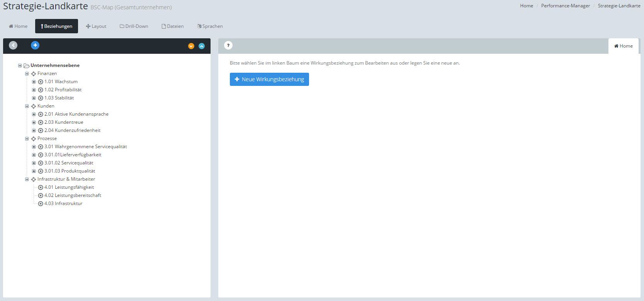The image size is (644, 301).
Task: Click the grey back arrow icon
Action: tap(13, 45)
